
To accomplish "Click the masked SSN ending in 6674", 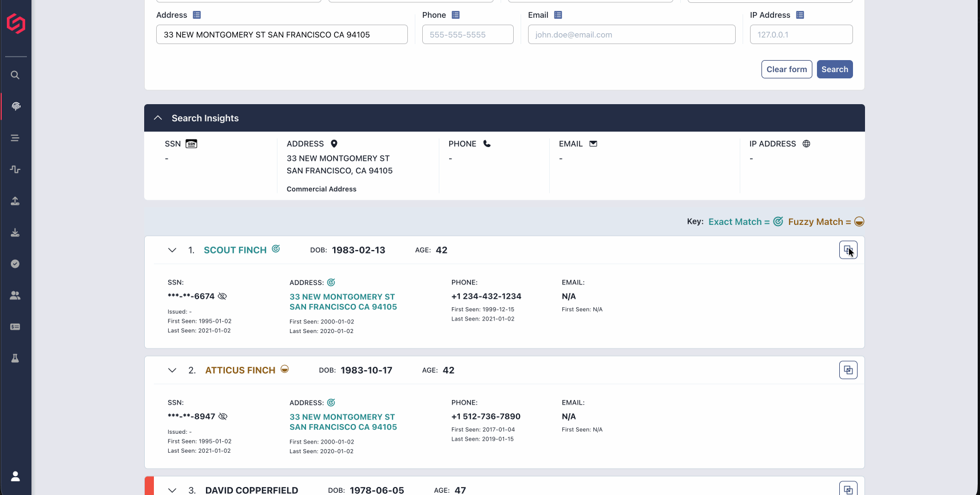I will (191, 296).
